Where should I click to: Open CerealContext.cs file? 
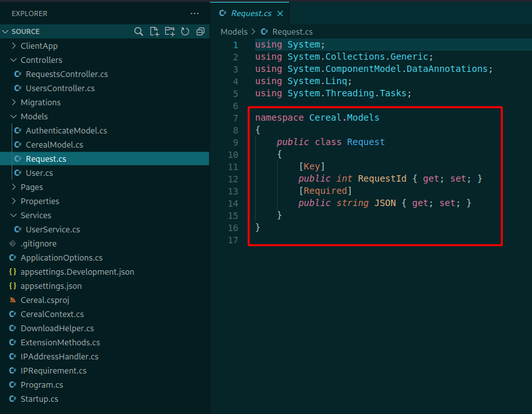coord(105,315)
